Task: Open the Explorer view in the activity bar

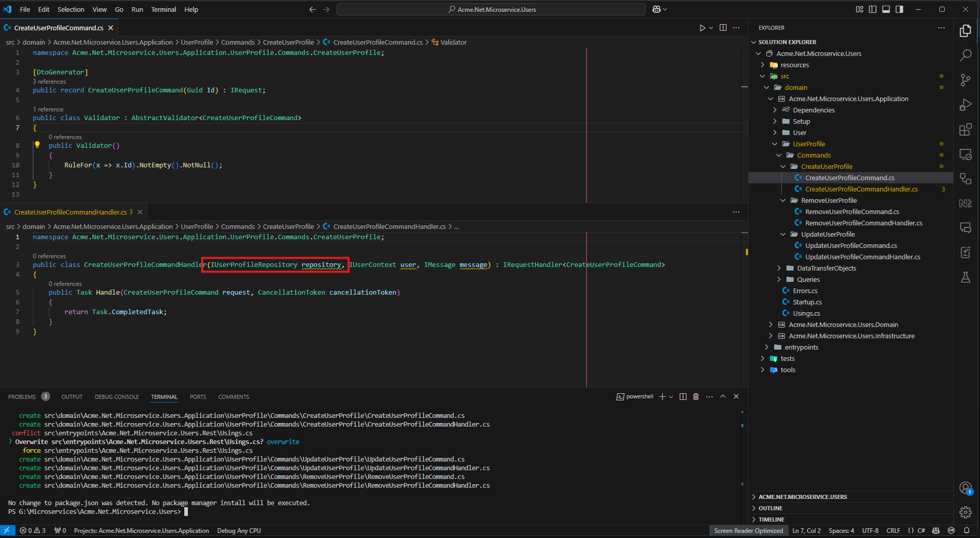Action: pyautogui.click(x=966, y=31)
